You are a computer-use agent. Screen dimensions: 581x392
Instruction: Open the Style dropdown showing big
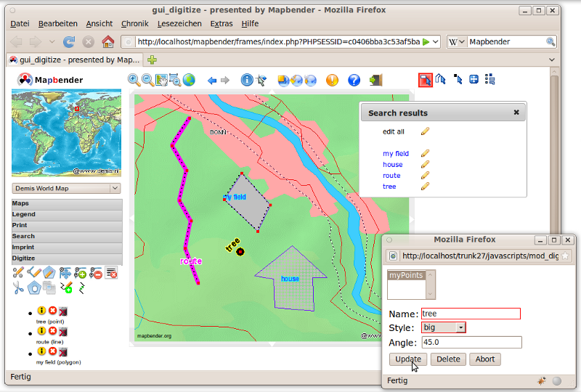point(444,328)
